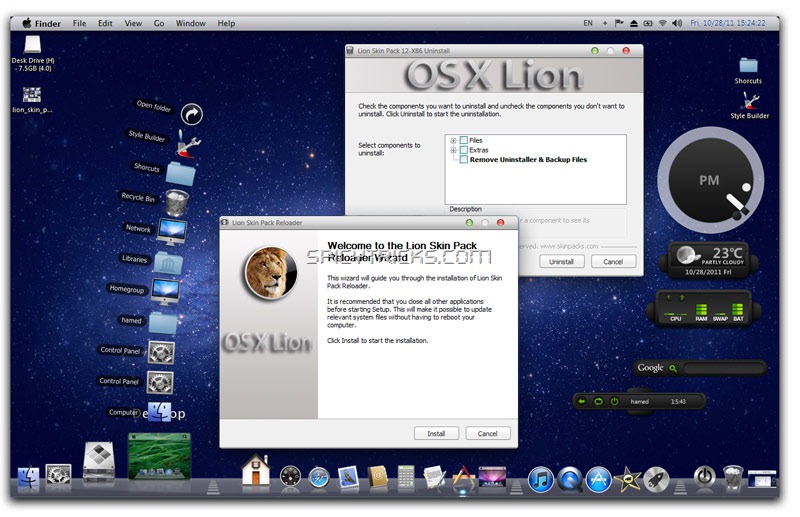Open Desk Drive (H) desktop icon
The image size is (800, 517).
point(32,46)
